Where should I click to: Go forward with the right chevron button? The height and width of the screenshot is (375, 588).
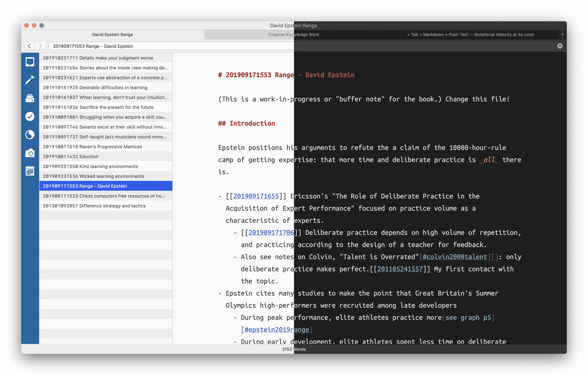pos(40,46)
